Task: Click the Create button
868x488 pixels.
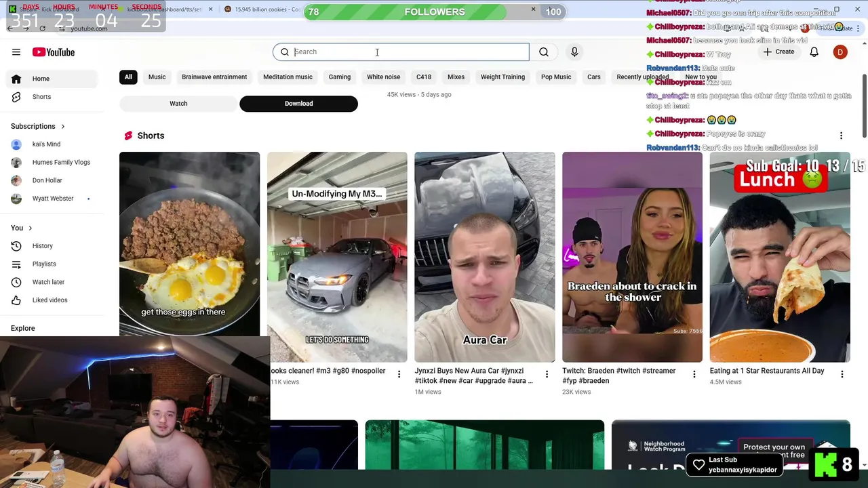Action: 778,52
